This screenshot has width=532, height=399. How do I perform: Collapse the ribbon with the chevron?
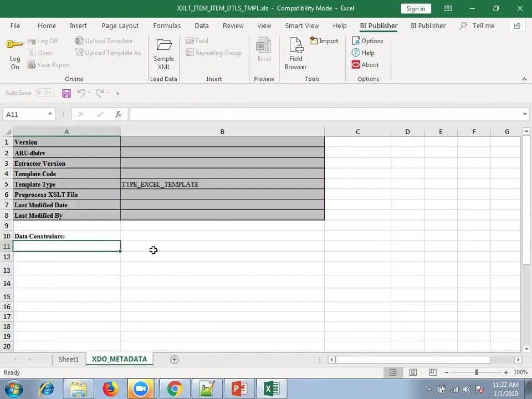click(x=525, y=79)
